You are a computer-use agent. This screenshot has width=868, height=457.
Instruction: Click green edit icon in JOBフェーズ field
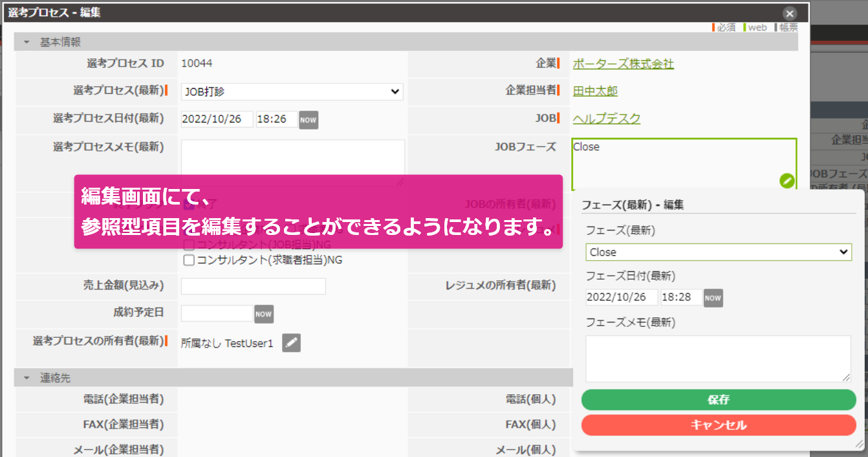(x=787, y=181)
